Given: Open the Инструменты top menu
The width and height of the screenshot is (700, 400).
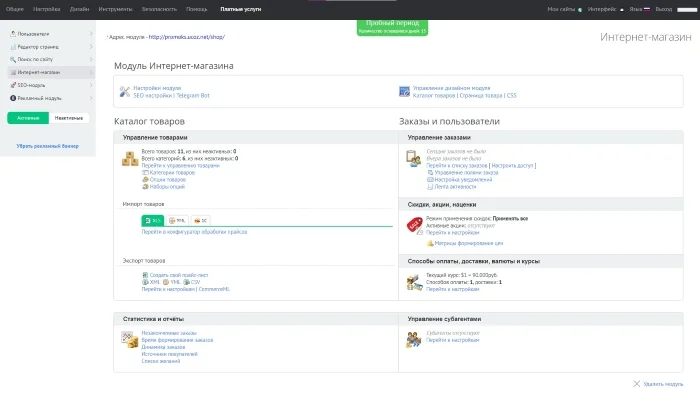Looking at the screenshot, I should (116, 9).
